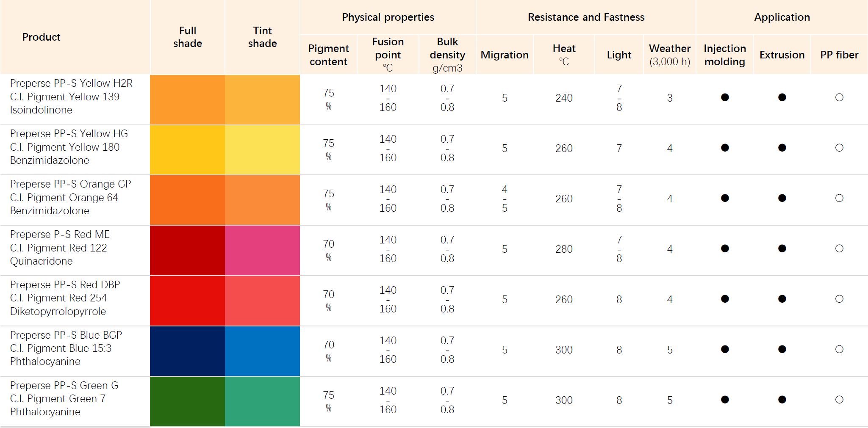Click PP fiber circle for Green G
This screenshot has height=428, width=868.
839,400
